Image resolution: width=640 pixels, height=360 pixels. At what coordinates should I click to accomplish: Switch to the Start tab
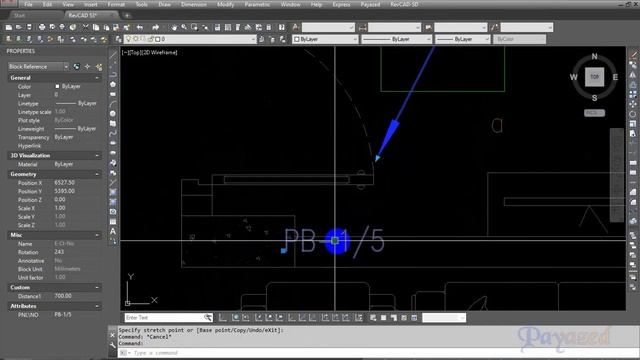[x=19, y=16]
